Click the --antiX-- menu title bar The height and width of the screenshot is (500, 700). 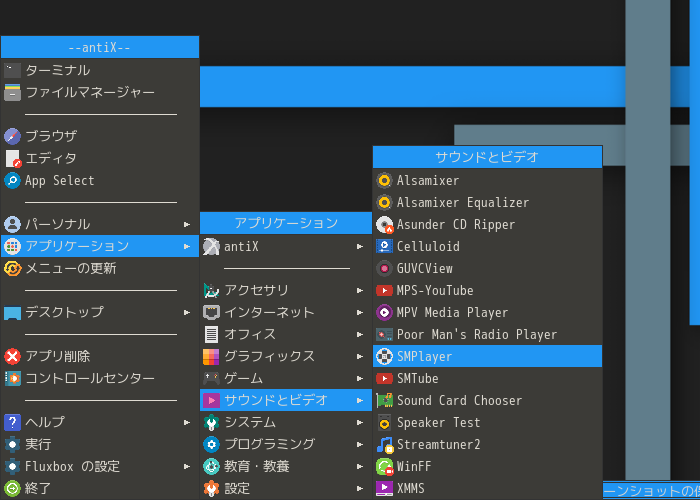100,47
